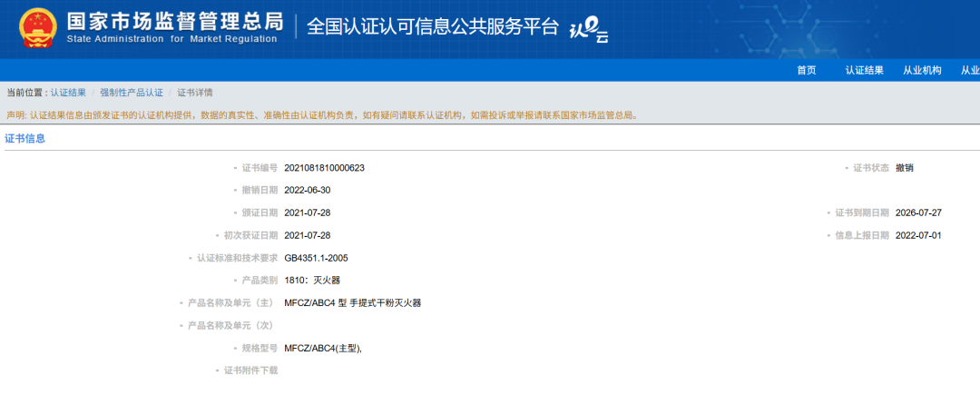Click the 证书详情 breadcrumb item
Screen dimensions: 980x405
tap(195, 93)
